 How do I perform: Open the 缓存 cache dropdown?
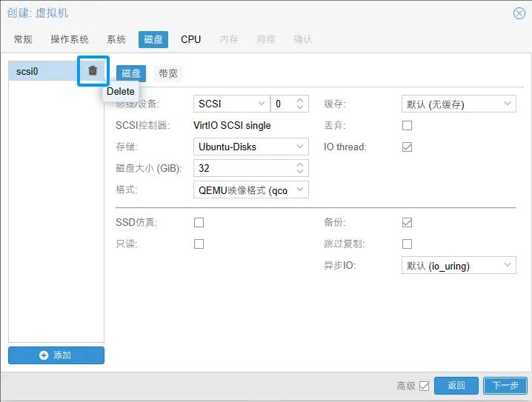tap(508, 104)
